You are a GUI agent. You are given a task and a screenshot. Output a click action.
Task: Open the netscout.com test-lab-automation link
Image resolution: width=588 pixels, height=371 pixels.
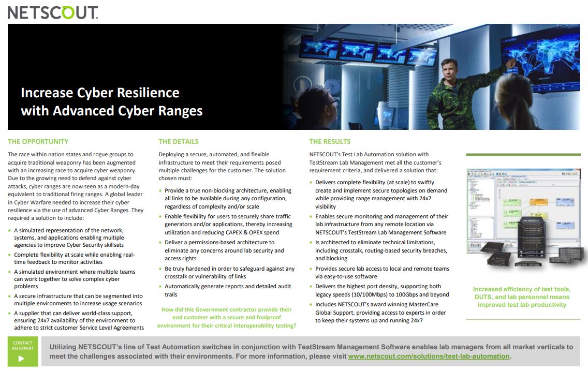pos(429,357)
